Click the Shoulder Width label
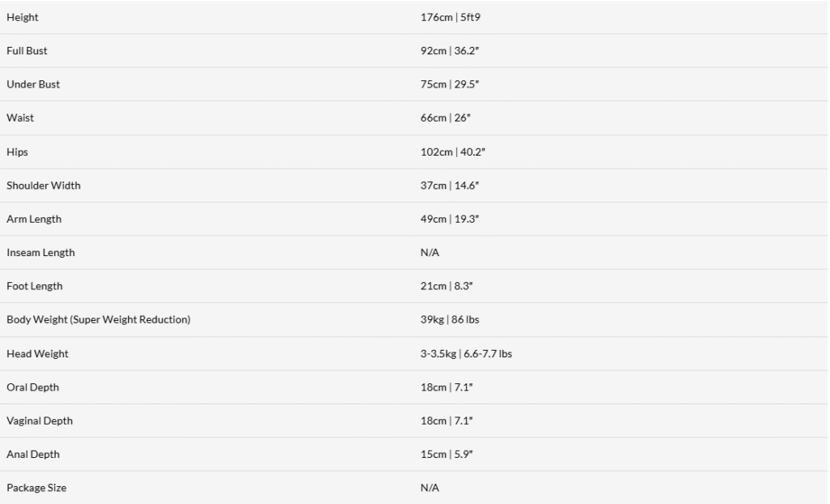This screenshot has height=504, width=830. (x=44, y=186)
